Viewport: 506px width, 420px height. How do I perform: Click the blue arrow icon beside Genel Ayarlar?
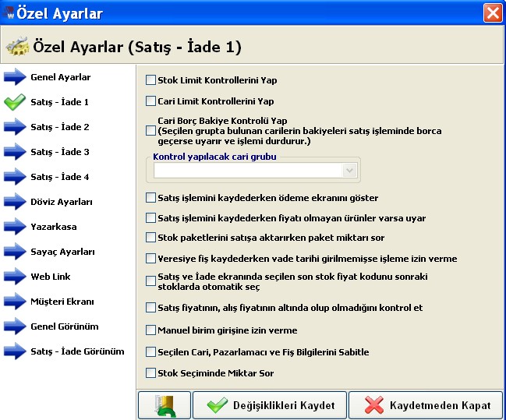tap(15, 77)
